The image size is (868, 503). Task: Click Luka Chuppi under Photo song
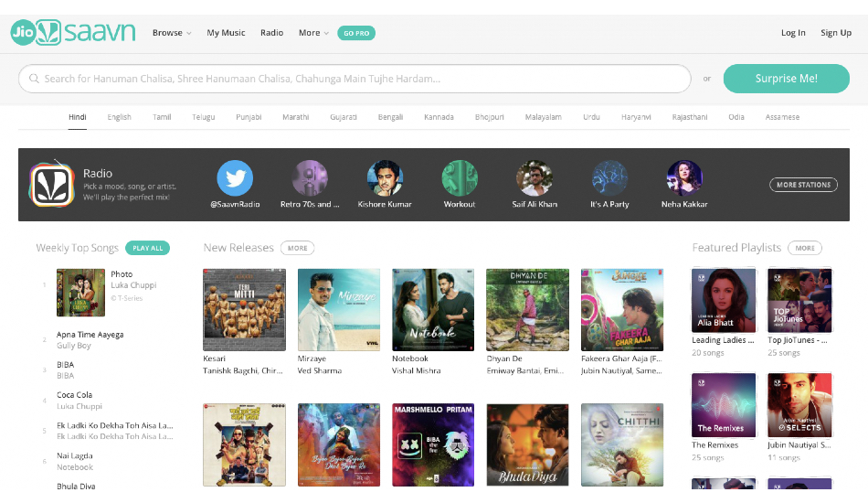[x=133, y=285]
